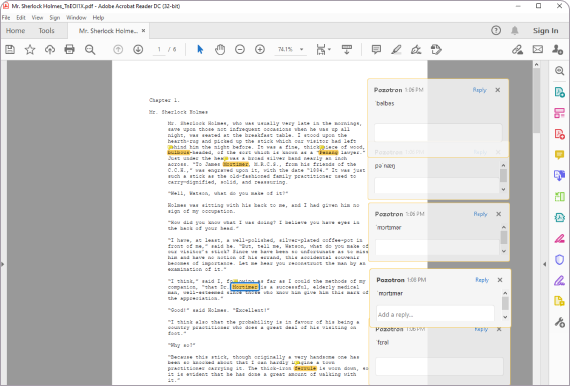The height and width of the screenshot is (386, 570).
Task: Open the zoom level 74.1% dropdown
Action: pos(301,49)
